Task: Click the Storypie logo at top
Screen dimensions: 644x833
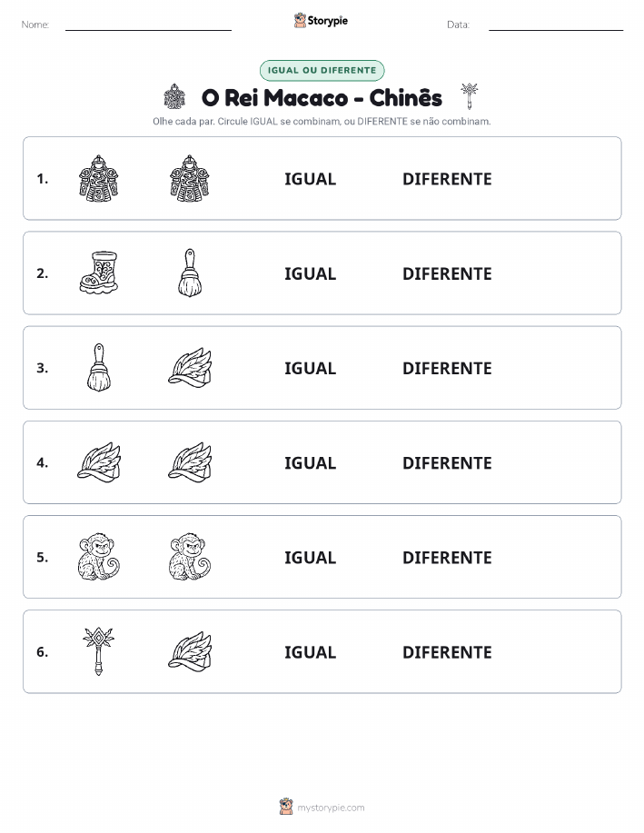Action: [321, 21]
